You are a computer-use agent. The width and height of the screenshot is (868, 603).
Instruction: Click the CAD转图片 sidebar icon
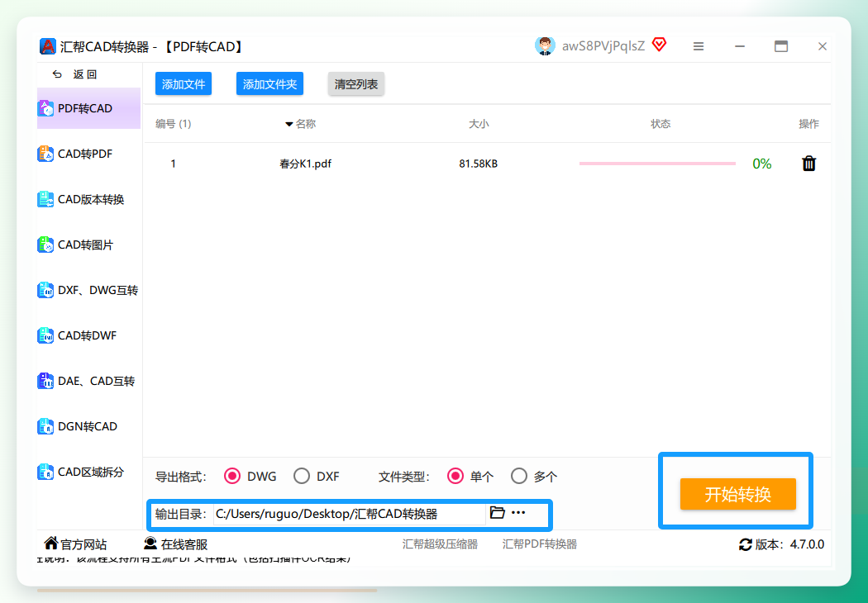coord(45,245)
